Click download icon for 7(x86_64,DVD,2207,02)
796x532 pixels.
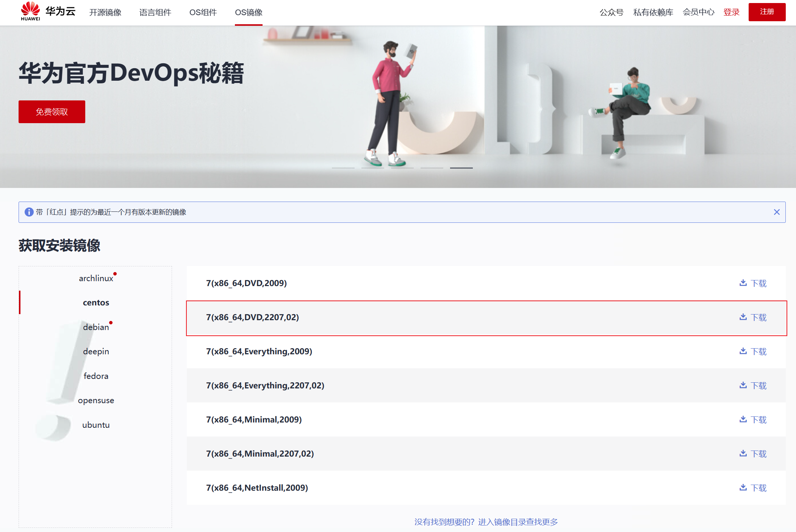[743, 317]
